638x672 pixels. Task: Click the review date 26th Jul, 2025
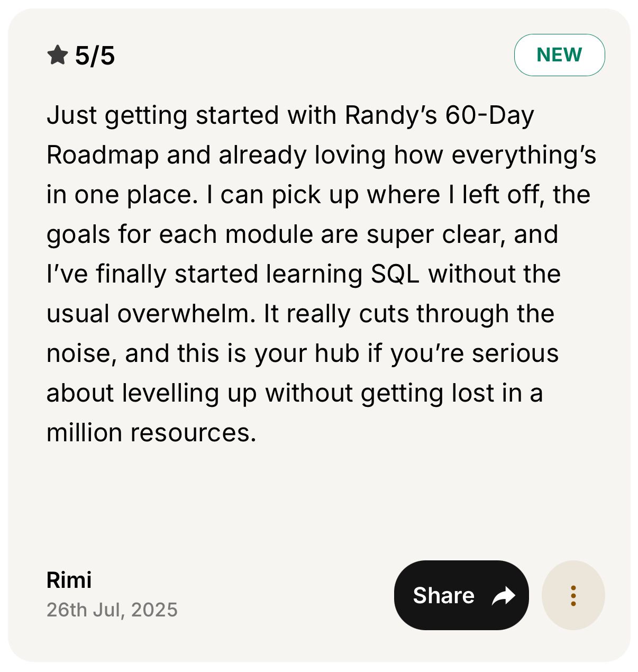(112, 610)
